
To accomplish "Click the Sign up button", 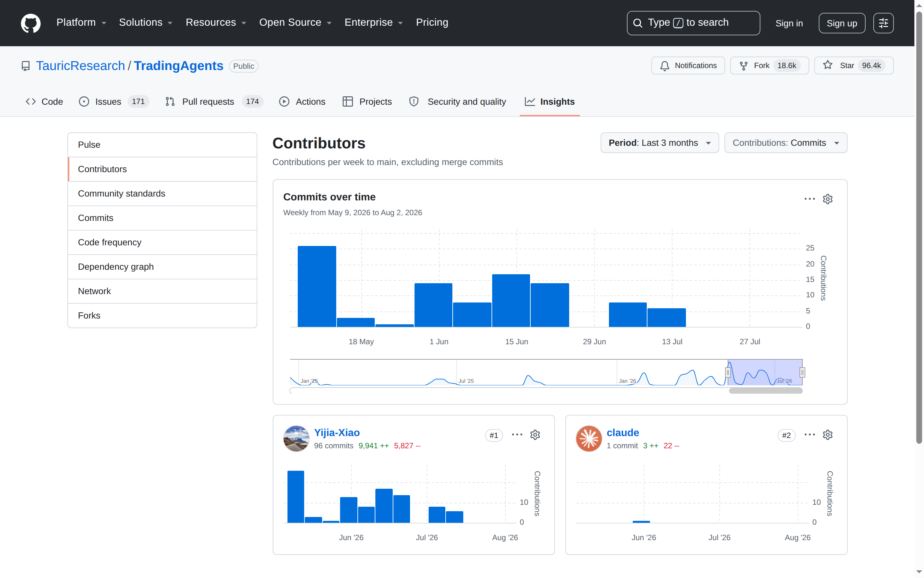I will [x=842, y=23].
